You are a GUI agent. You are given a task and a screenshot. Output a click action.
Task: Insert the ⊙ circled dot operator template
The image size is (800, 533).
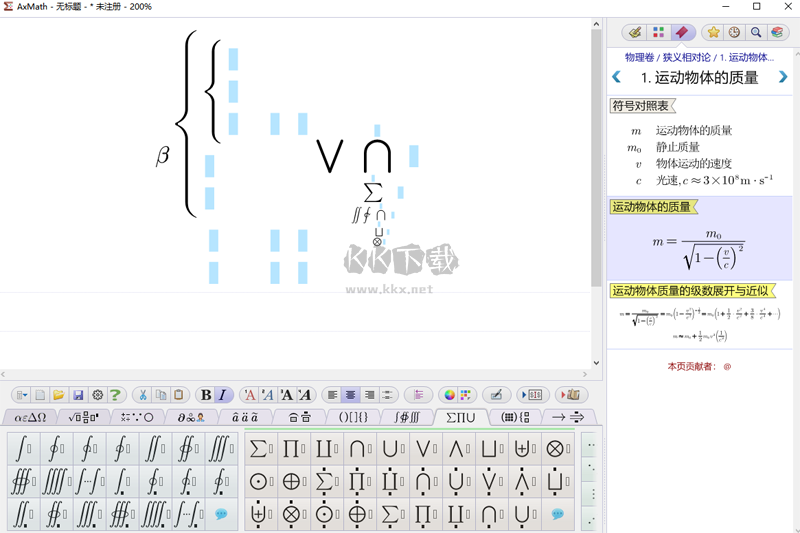261,481
